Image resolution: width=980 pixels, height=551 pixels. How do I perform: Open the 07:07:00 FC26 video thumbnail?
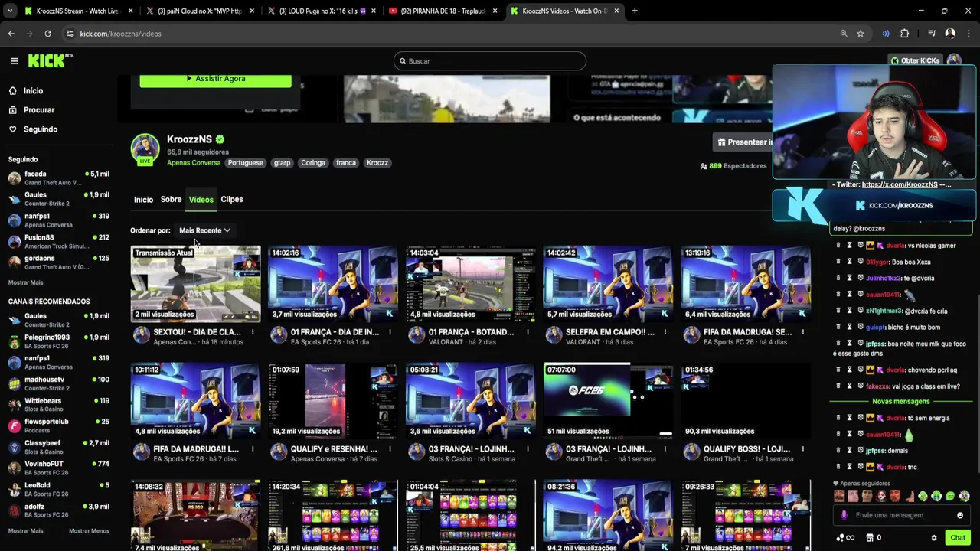click(x=609, y=400)
